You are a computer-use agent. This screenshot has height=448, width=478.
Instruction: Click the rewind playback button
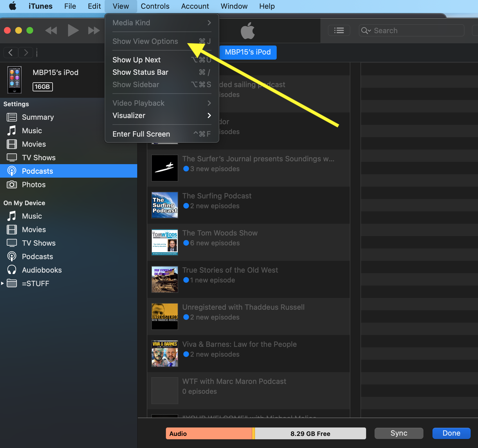click(x=51, y=30)
